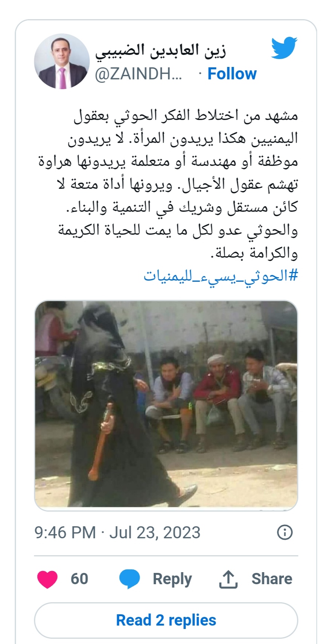Open the Arabic hashtag link below the tweet

coord(221,276)
